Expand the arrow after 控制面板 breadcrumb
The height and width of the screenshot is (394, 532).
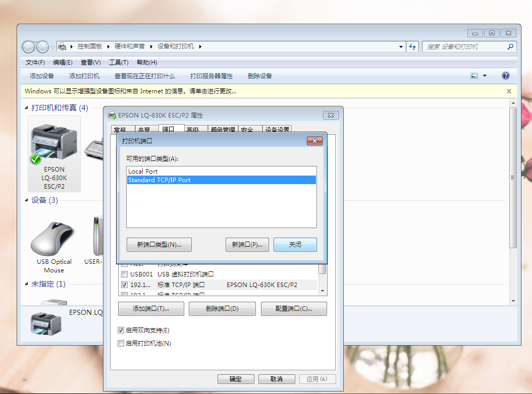108,46
